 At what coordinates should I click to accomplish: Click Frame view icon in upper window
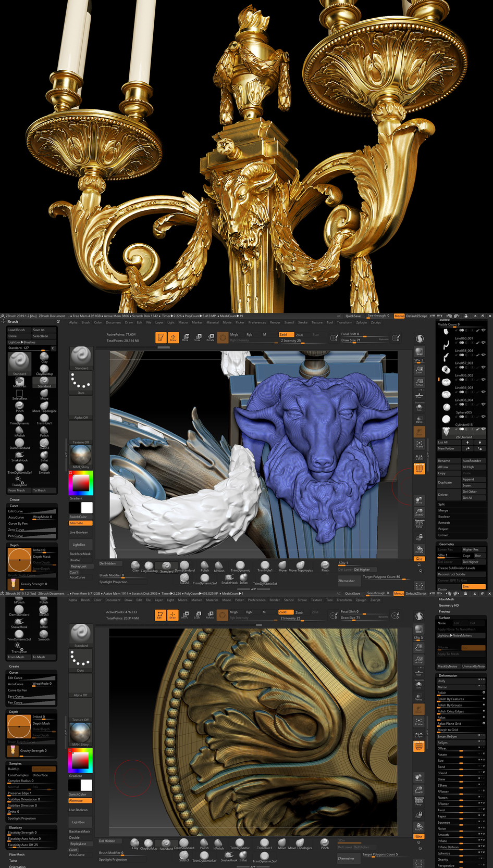point(419,444)
